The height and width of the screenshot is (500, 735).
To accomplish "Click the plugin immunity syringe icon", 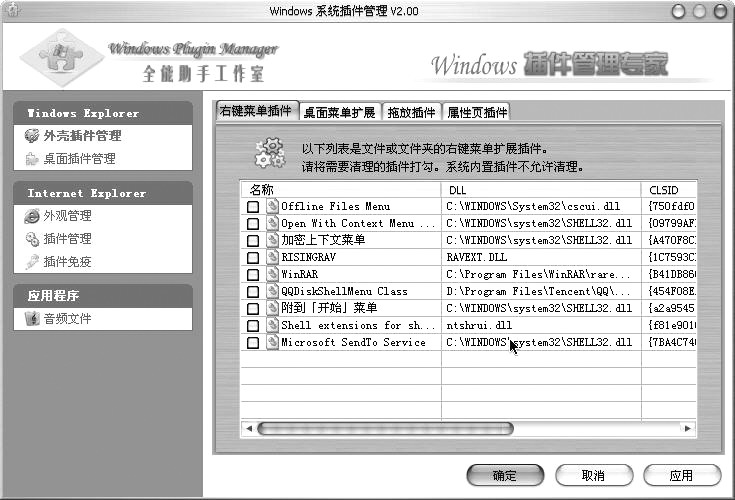I will tap(32, 261).
